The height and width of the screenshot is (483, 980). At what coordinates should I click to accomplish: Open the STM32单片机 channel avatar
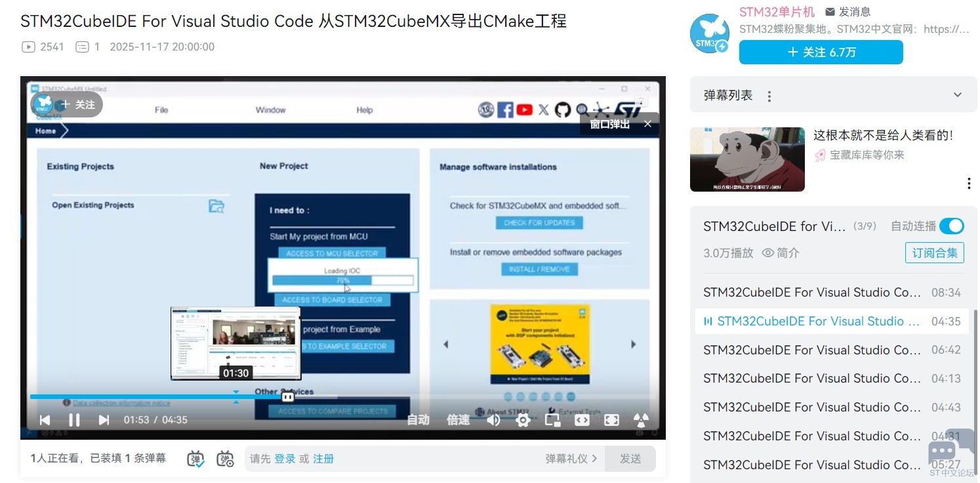709,33
